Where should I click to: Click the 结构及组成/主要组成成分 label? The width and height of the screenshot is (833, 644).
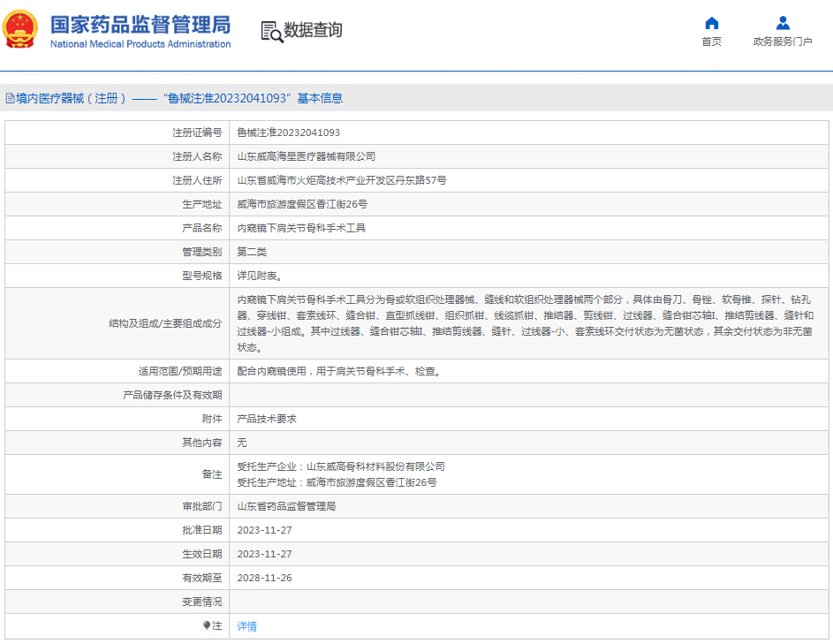165,323
